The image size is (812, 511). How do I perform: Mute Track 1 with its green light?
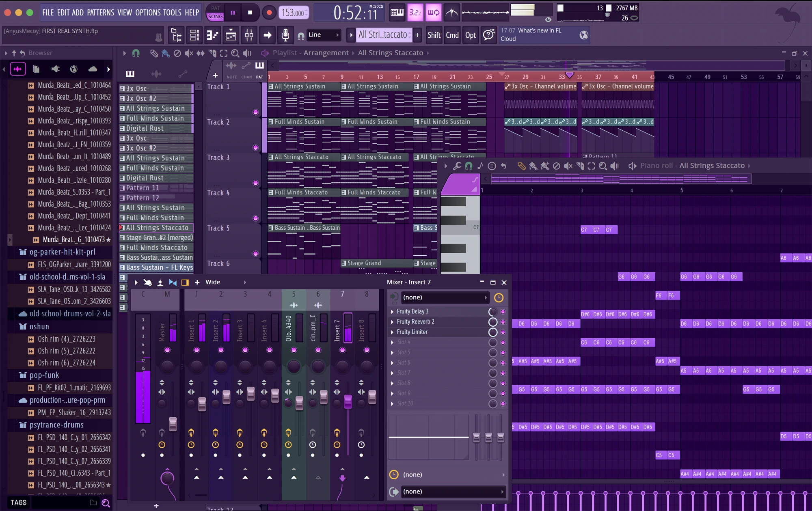tap(255, 112)
